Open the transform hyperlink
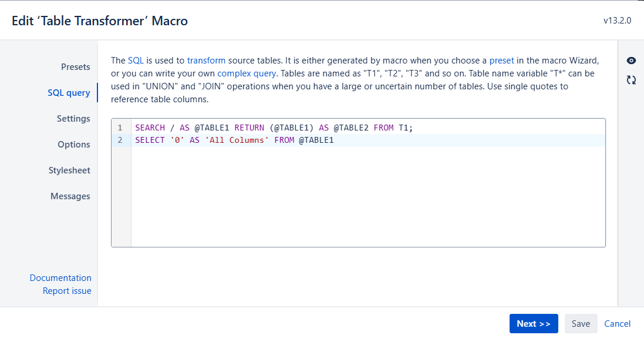Screen dimensions: 644x345 (206, 60)
